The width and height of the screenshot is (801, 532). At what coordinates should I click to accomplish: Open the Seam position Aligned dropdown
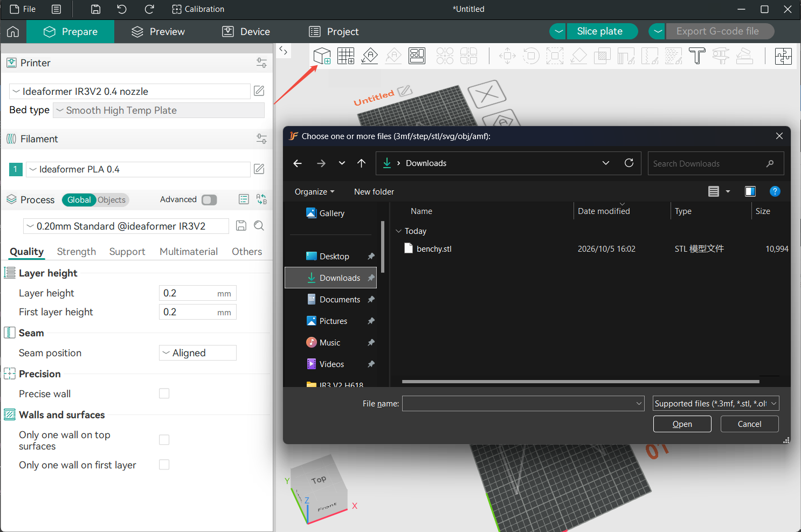pos(198,353)
